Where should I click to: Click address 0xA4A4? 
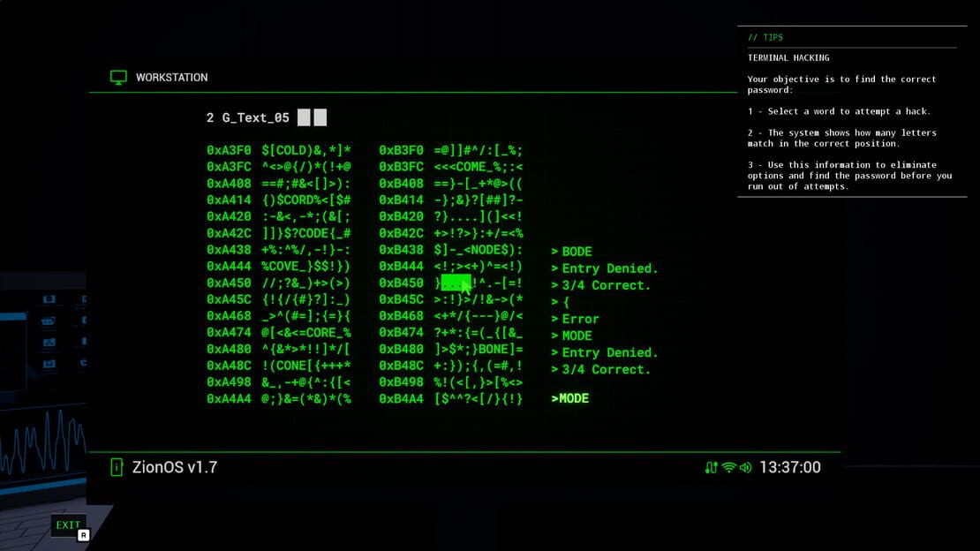(x=229, y=399)
